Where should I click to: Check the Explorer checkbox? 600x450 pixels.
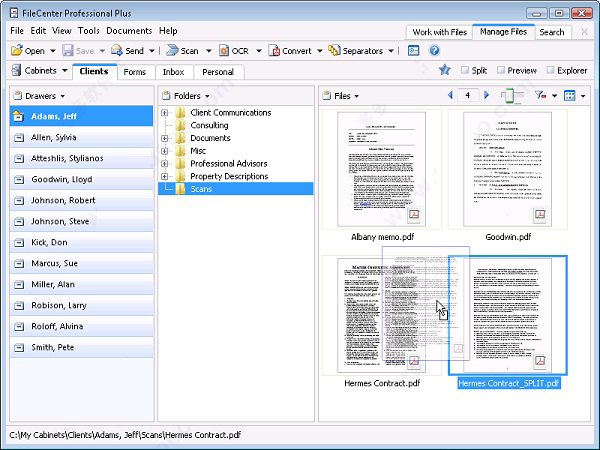549,71
